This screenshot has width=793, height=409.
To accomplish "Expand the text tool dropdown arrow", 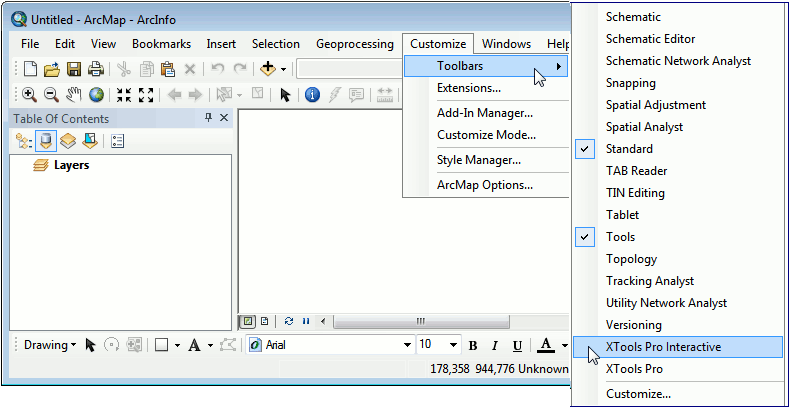I will (x=210, y=346).
